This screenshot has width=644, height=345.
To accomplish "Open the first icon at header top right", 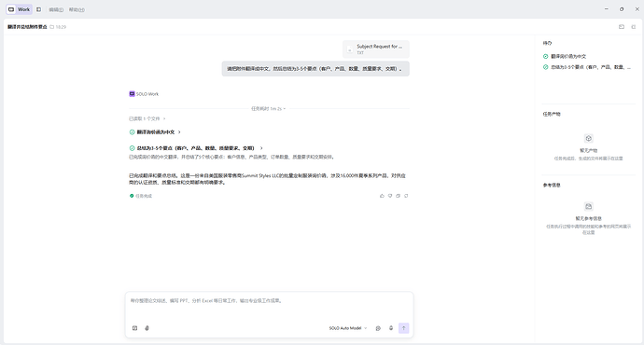I will [622, 27].
